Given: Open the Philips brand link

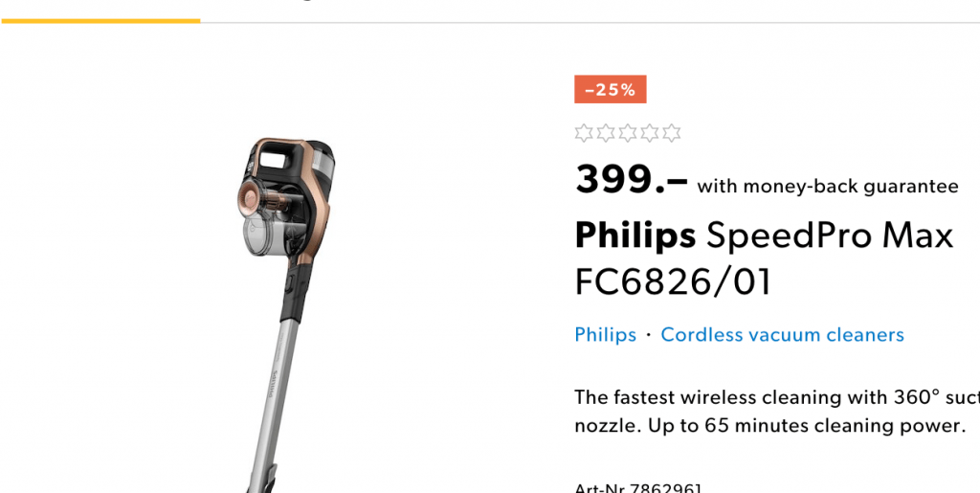Looking at the screenshot, I should coord(605,335).
